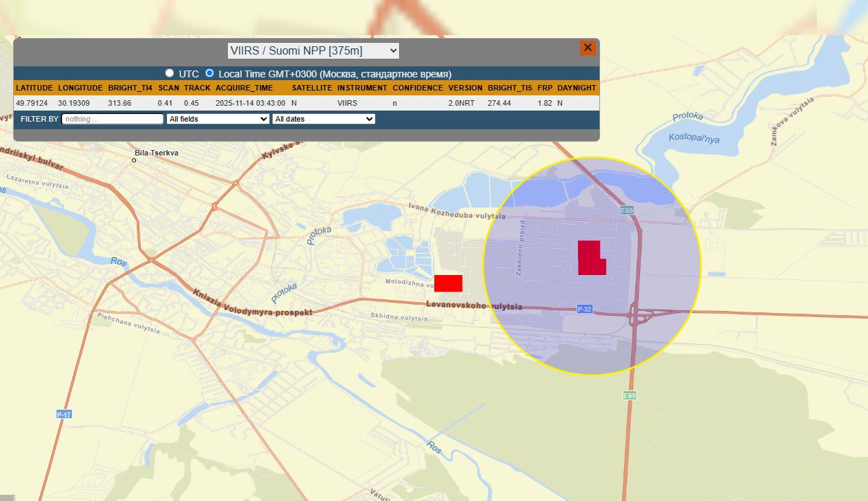
Task: Sort by the ACQUIRE_TIME column header
Action: [244, 88]
